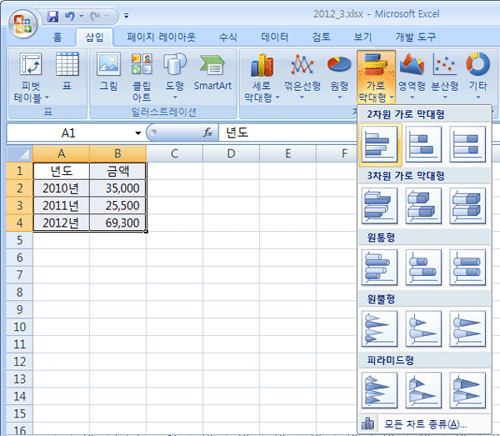Save the workbook from quick access toolbar

tap(53, 16)
